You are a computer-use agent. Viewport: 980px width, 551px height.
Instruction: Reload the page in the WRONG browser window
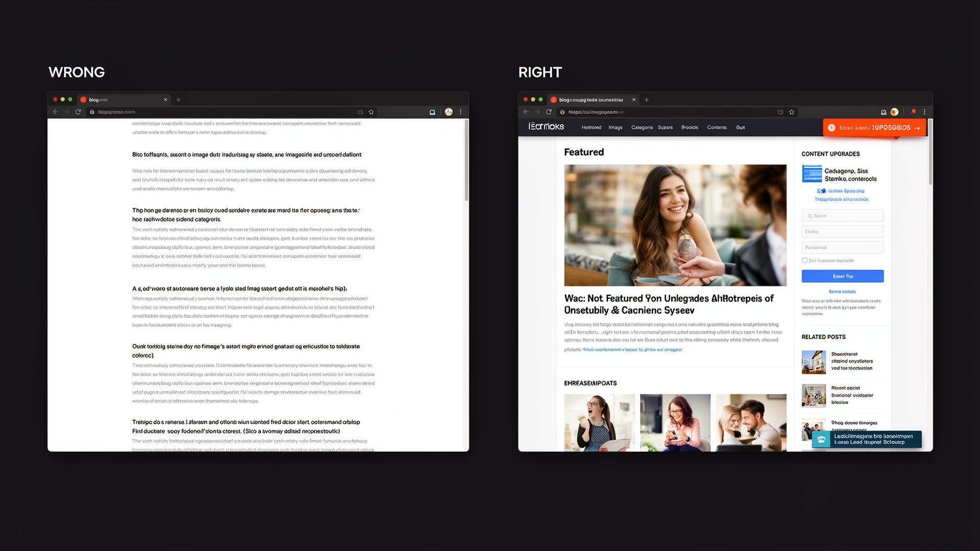pos(78,112)
